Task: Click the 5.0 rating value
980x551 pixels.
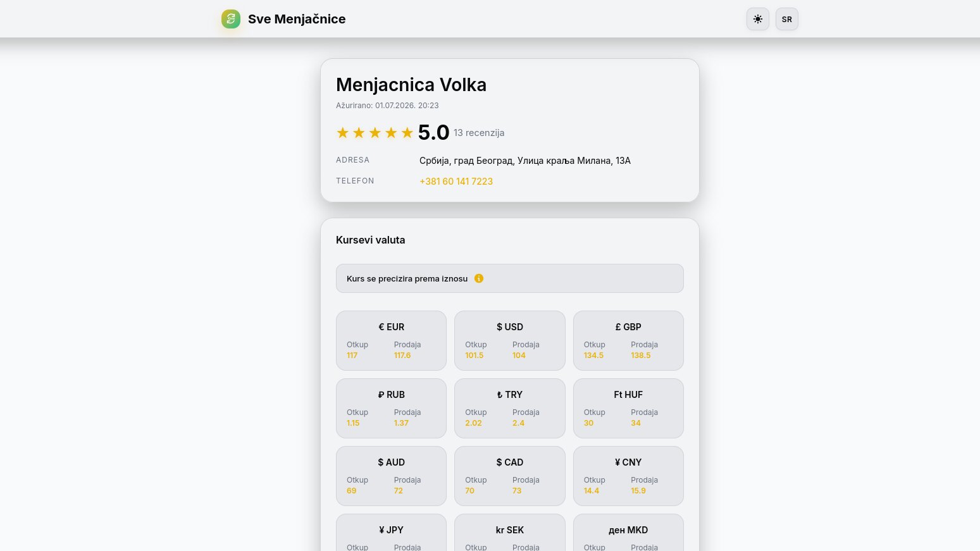Action: 433,133
